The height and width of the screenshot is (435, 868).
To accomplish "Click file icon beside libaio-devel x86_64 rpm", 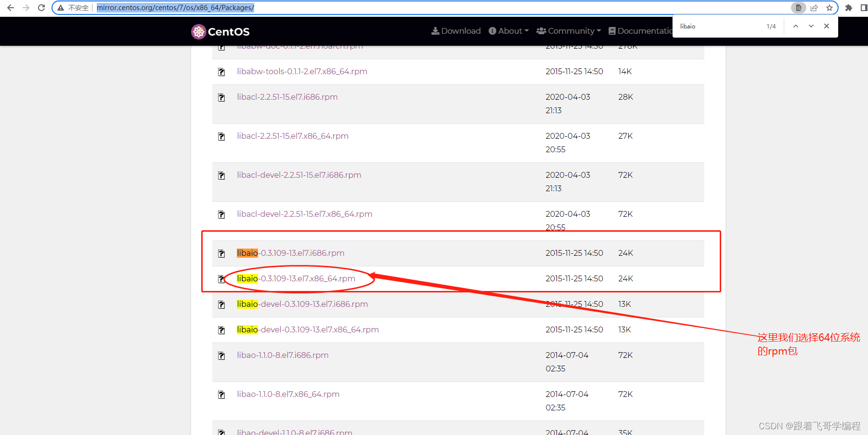I will coord(221,330).
